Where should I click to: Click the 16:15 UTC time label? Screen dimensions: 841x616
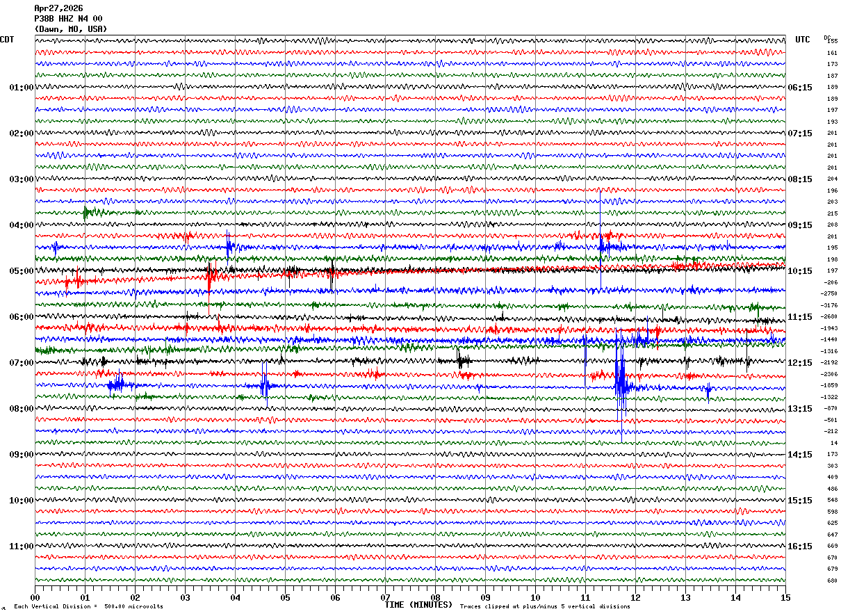coord(799,546)
